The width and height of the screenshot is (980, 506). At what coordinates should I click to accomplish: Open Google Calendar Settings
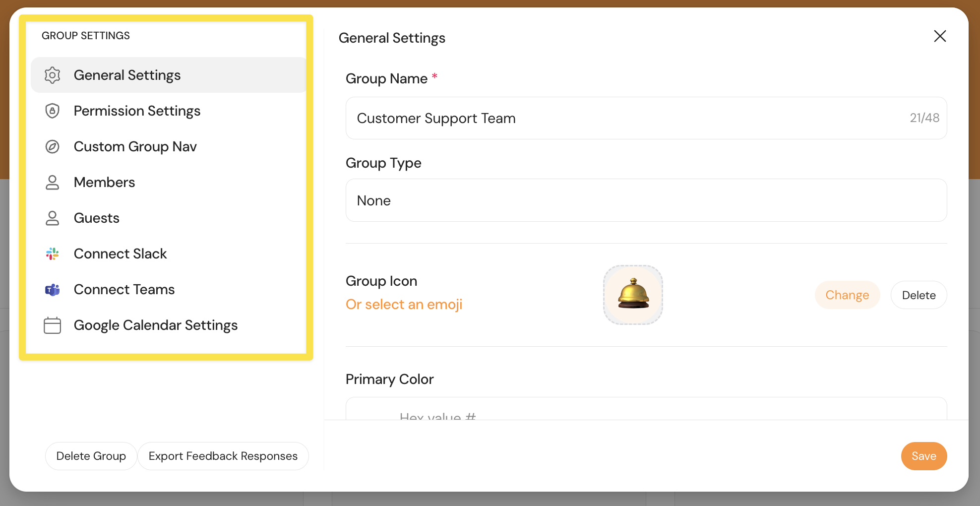tap(169, 325)
